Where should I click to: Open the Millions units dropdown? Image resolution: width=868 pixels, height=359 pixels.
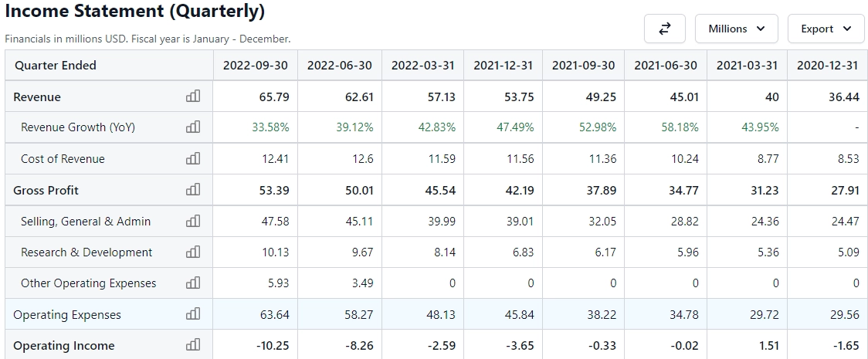[737, 29]
